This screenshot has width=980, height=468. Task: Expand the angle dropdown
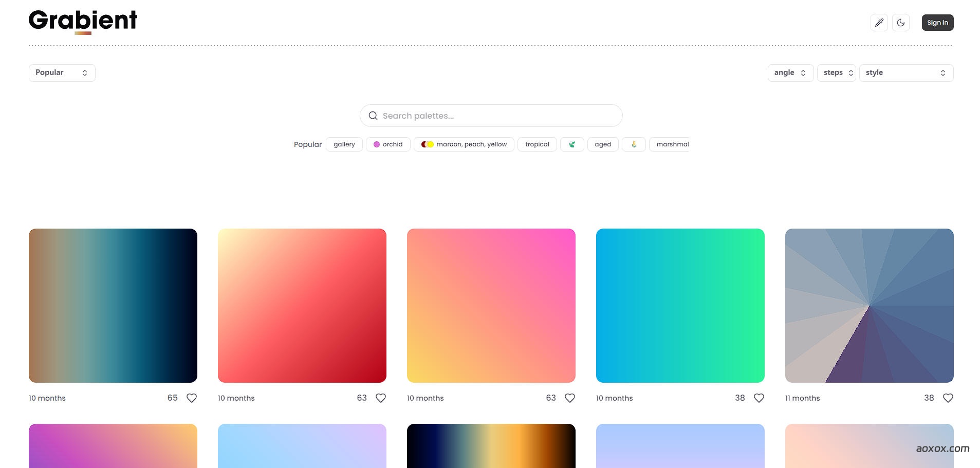click(x=790, y=73)
